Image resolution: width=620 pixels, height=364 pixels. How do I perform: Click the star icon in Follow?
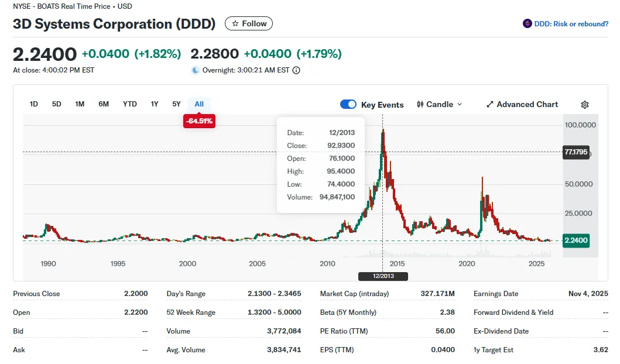pyautogui.click(x=235, y=24)
